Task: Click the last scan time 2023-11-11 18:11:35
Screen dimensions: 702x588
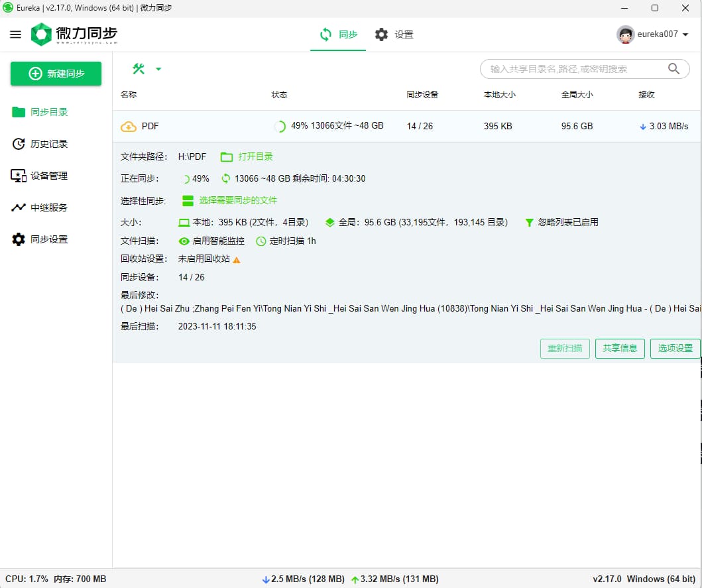Action: [x=217, y=326]
